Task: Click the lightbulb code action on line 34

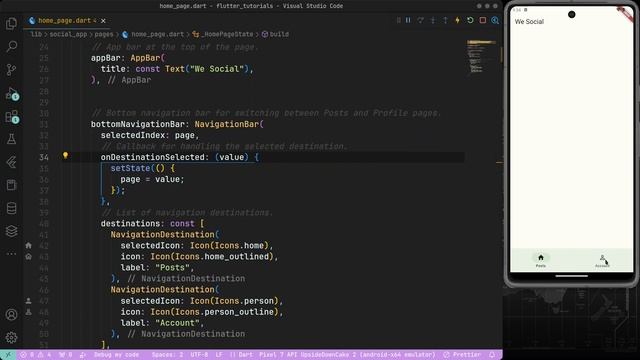Action: [65, 156]
